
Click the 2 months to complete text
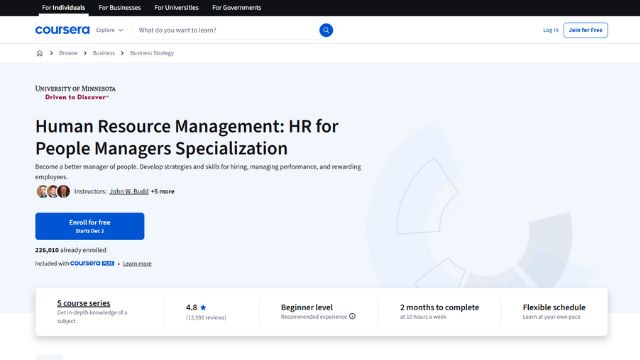[x=440, y=307]
